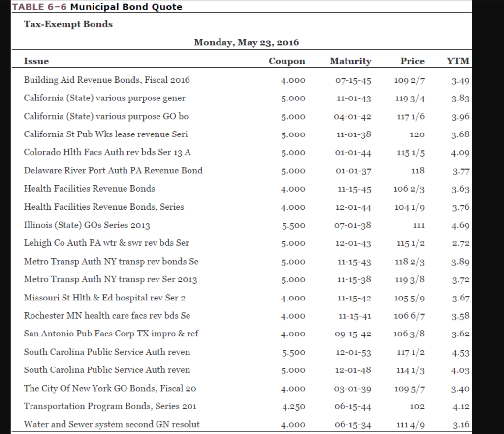Click the Maturity column header

(350, 61)
